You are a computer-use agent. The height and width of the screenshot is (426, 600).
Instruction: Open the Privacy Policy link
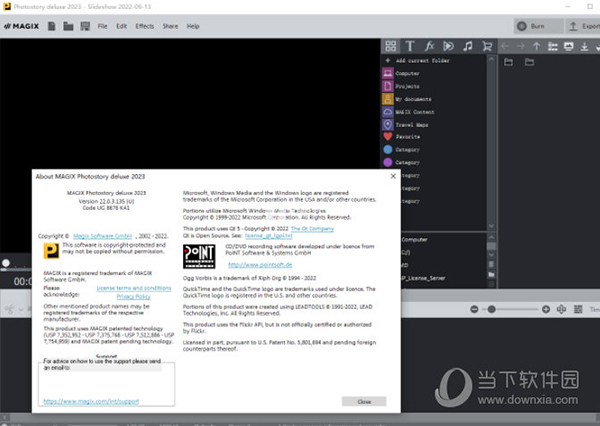point(134,297)
